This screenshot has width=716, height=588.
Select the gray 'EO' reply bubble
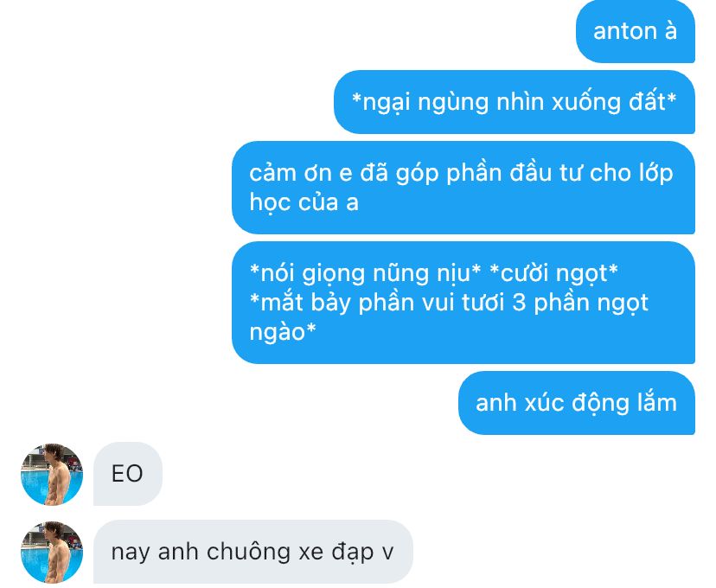pyautogui.click(x=127, y=474)
